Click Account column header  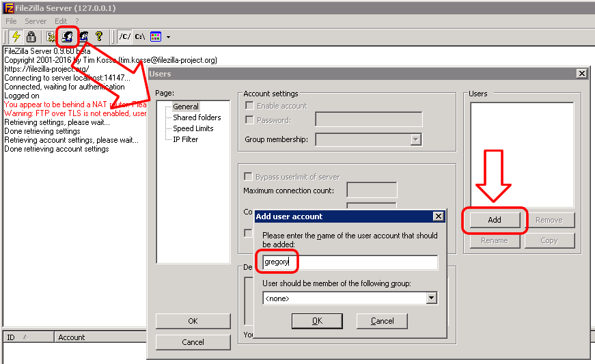[100, 337]
